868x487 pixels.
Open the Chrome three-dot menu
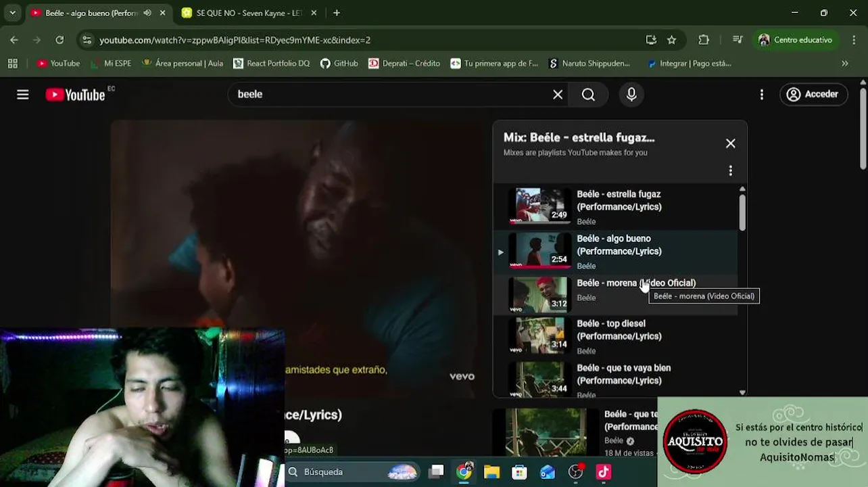pyautogui.click(x=852, y=40)
